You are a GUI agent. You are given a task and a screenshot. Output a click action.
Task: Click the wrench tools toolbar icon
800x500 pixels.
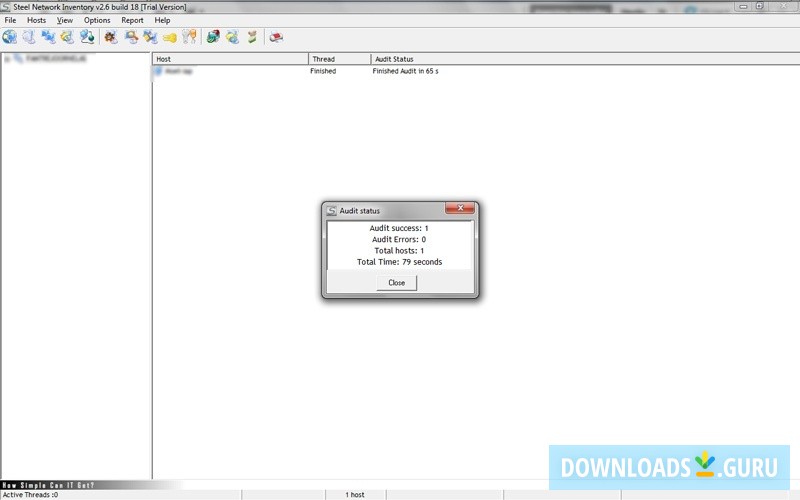click(x=189, y=37)
